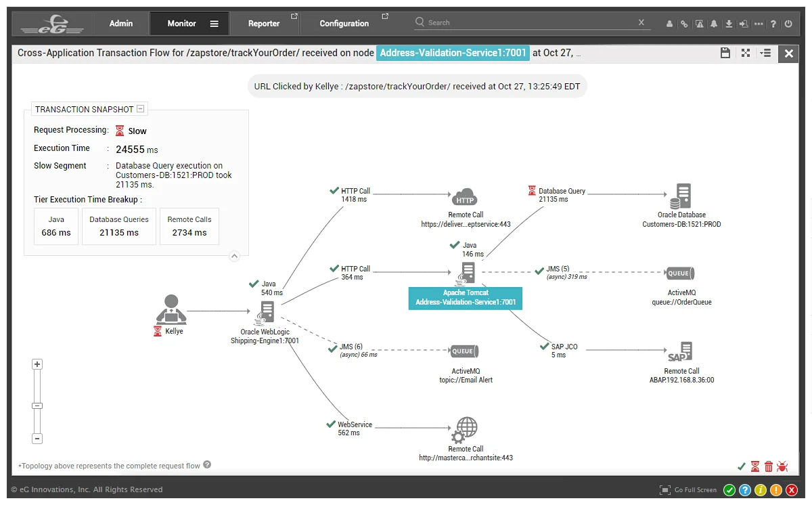Select the Apache Tomcat Address-Validation-Service1 server icon
Viewport: 812px width, 505px height.
[x=466, y=273]
